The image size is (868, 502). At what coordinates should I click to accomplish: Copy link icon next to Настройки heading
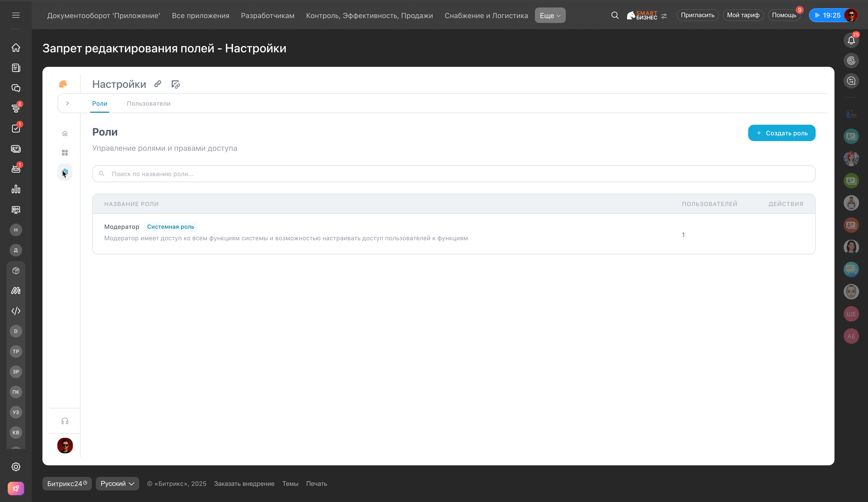pyautogui.click(x=158, y=84)
